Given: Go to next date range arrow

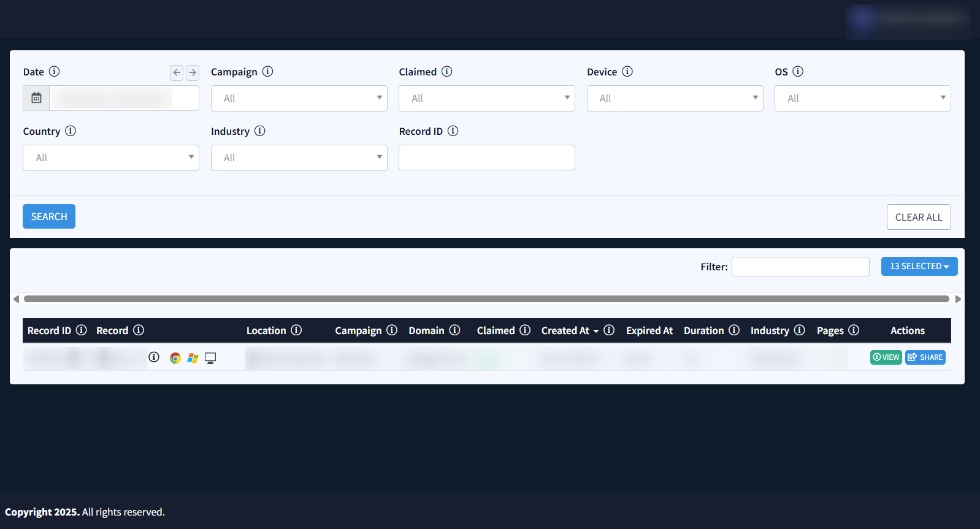Looking at the screenshot, I should [x=193, y=72].
